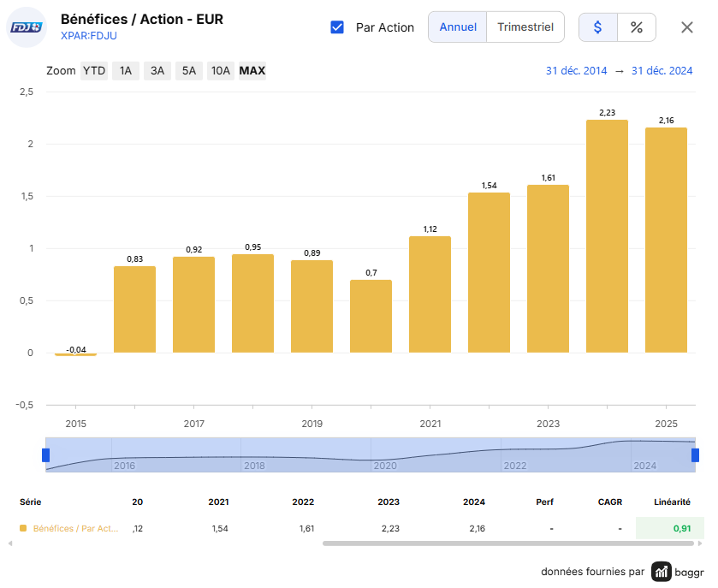Click the 2,16 cell in table row
This screenshot has width=718, height=588.
(478, 528)
